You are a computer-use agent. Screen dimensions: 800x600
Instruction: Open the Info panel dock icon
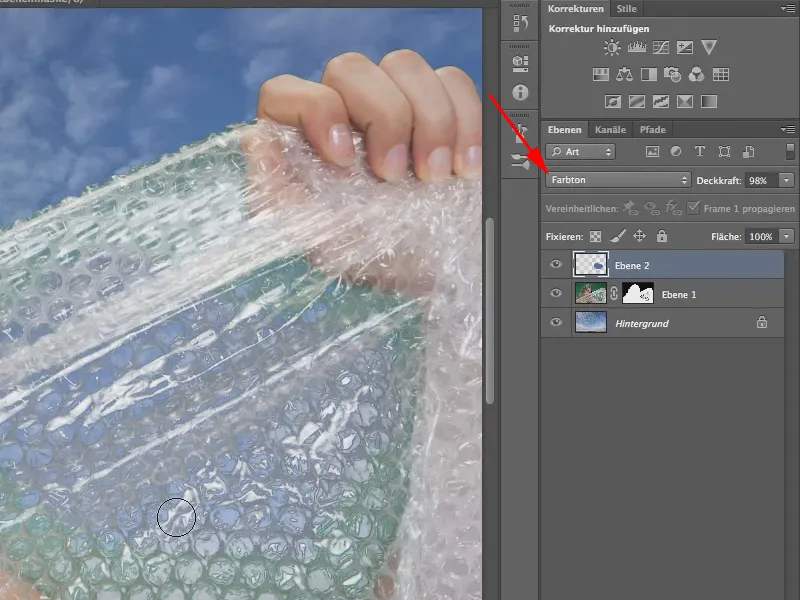pos(520,92)
